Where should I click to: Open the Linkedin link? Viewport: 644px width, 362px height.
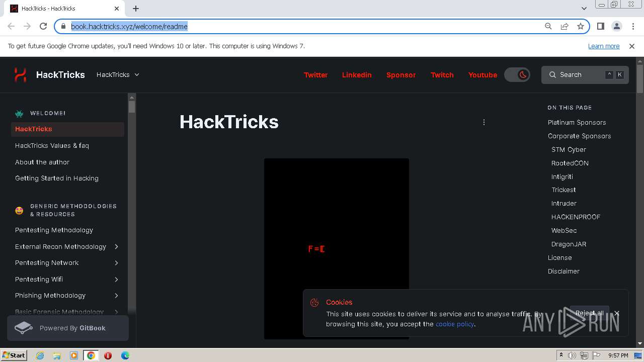click(357, 75)
